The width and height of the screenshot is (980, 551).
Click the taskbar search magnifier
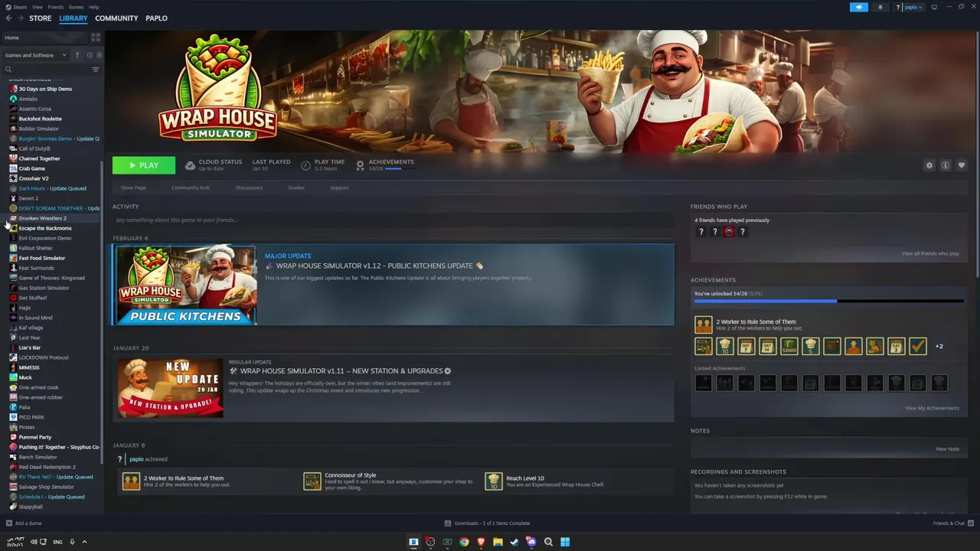(x=548, y=542)
